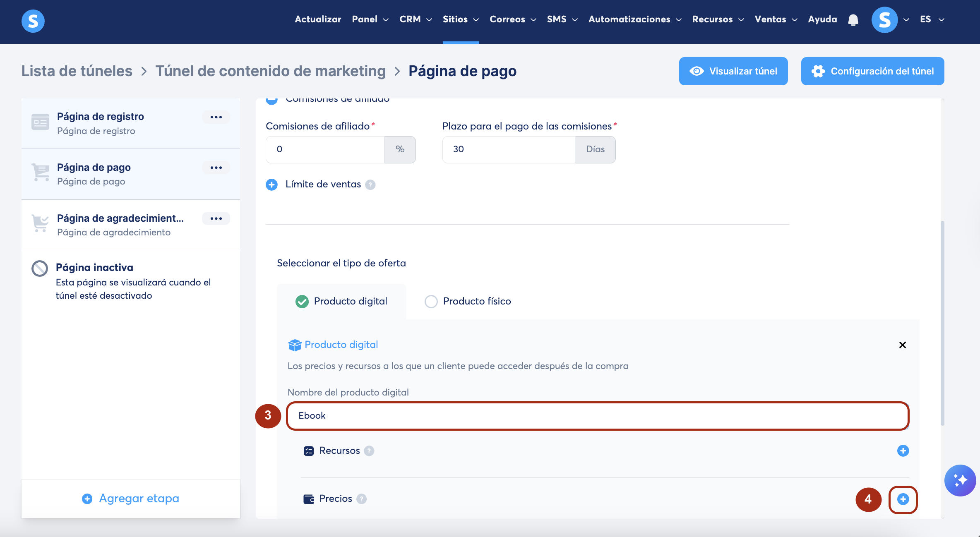980x537 pixels.
Task: Click Actualizar in the top navigation
Action: [318, 19]
